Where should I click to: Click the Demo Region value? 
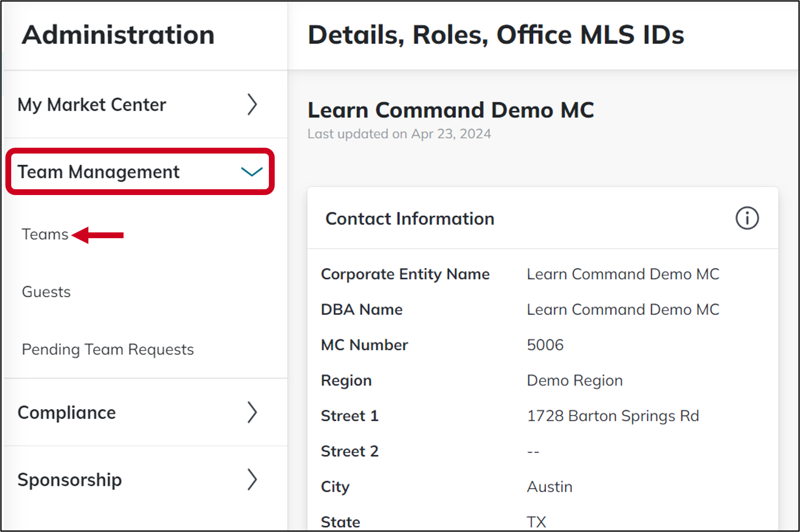click(574, 380)
